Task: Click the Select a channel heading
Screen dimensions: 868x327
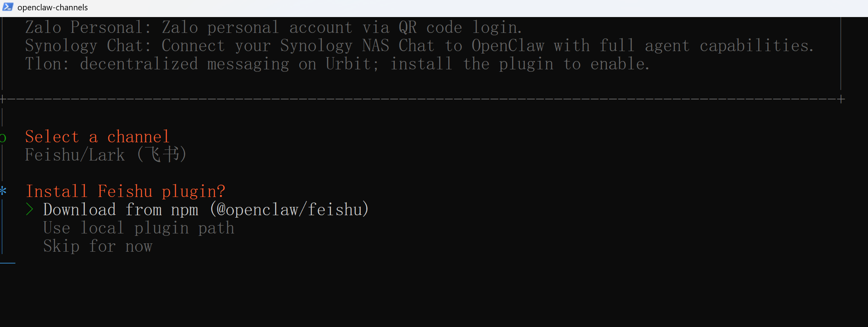Action: click(98, 137)
